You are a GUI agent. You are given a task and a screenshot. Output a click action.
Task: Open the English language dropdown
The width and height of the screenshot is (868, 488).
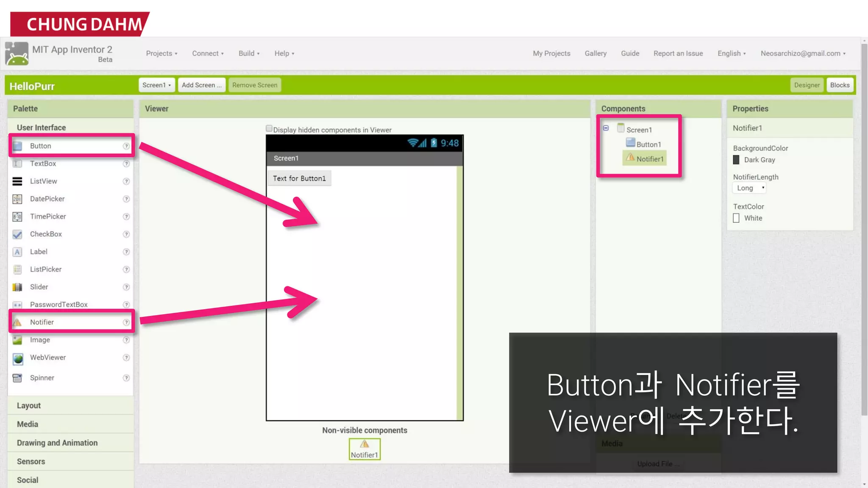click(x=732, y=53)
